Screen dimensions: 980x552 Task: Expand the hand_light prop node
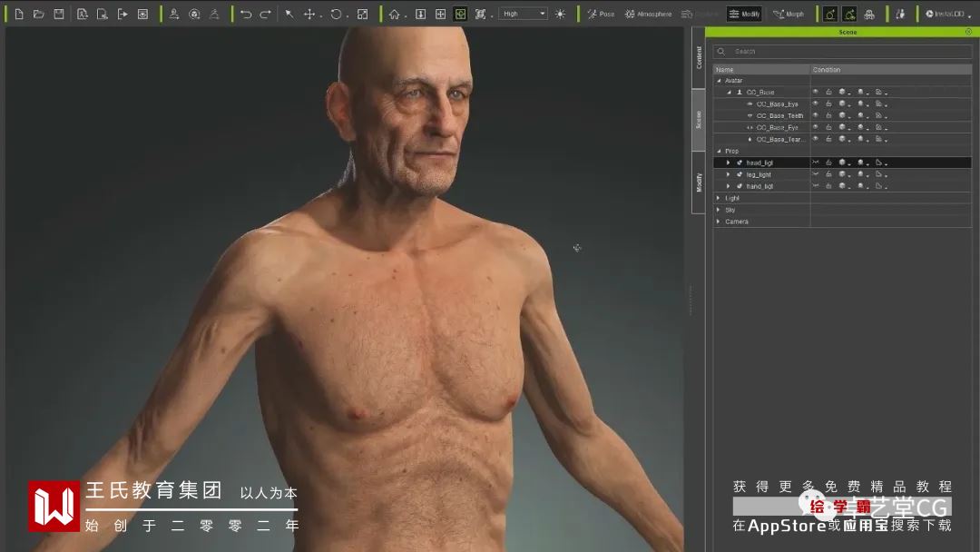(x=728, y=186)
